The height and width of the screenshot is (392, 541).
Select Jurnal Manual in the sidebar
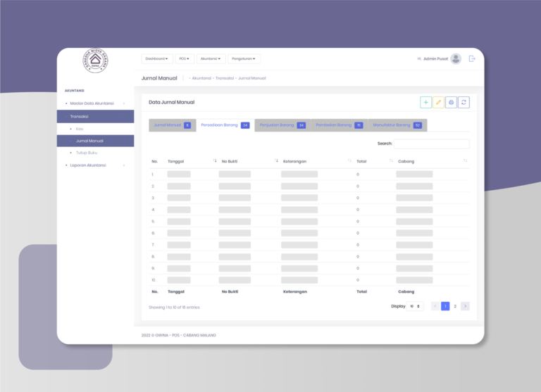[95, 141]
